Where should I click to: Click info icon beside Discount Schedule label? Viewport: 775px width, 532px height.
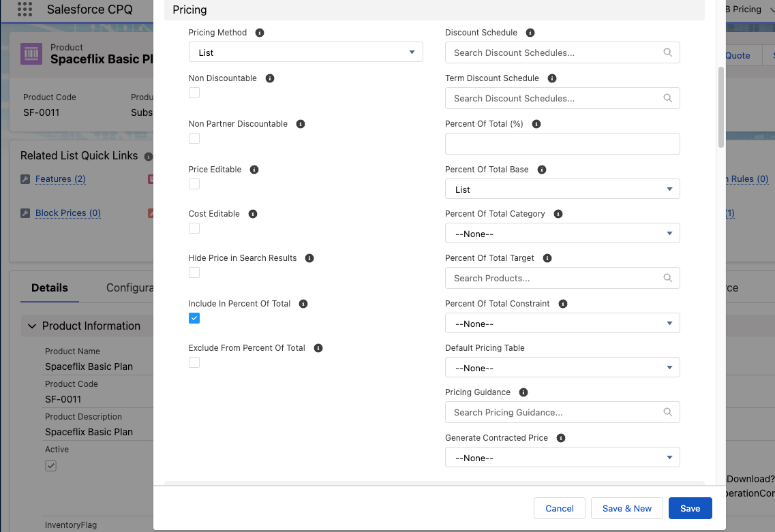pyautogui.click(x=530, y=33)
